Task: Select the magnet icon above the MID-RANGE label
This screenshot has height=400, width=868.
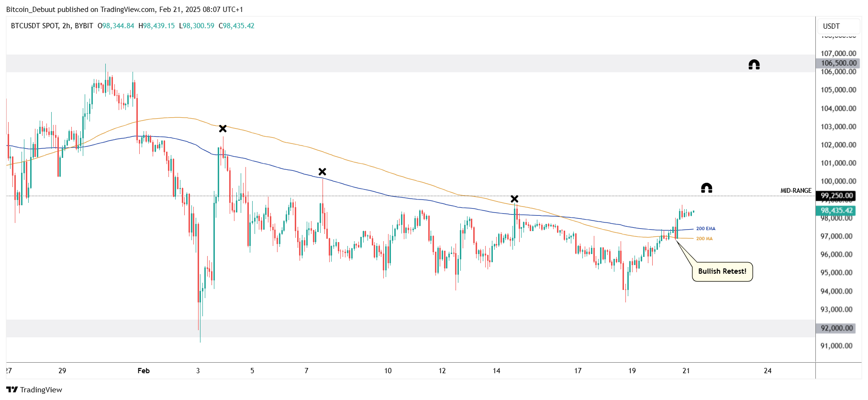Action: (x=706, y=188)
